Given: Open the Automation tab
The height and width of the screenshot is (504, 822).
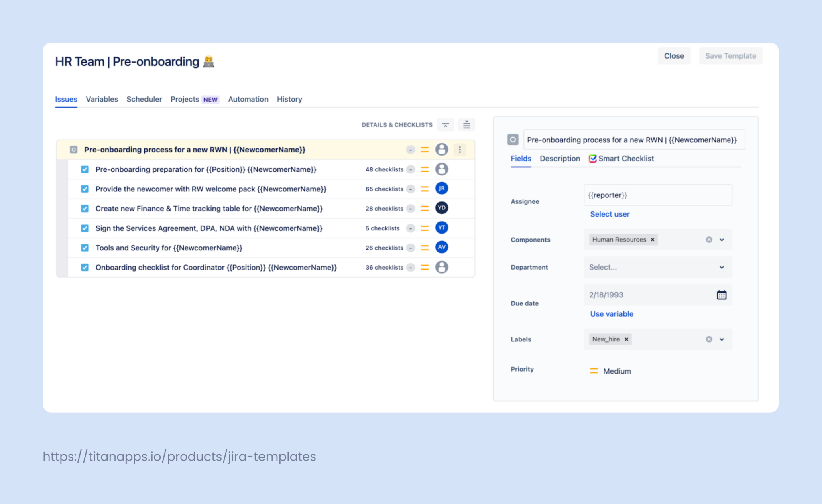Looking at the screenshot, I should click(248, 99).
